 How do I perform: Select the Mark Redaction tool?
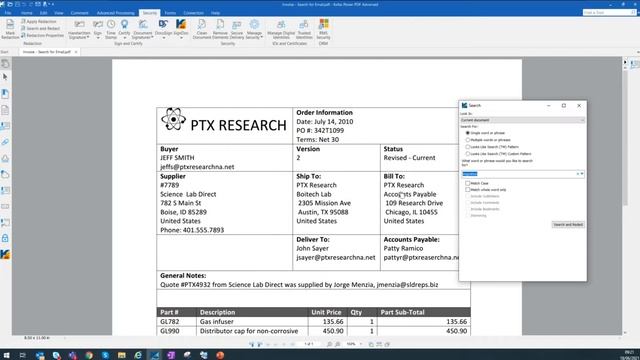click(10, 29)
